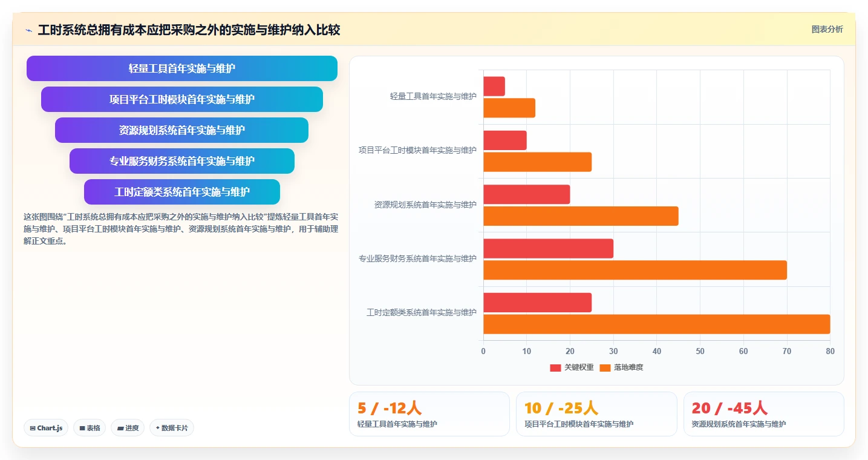Click orange bar for 专业服务财务系统首年实施与维护
Viewport: 868px width, 460px height.
click(x=635, y=270)
